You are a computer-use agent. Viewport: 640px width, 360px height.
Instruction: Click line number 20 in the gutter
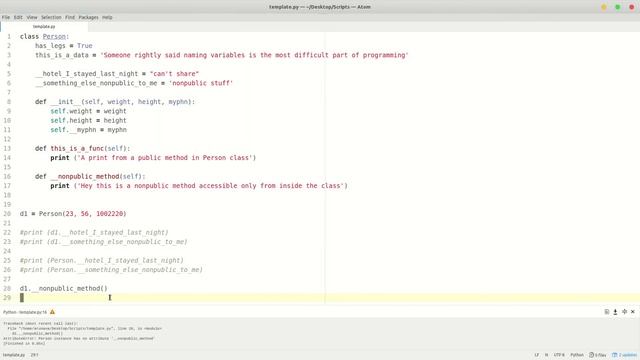point(7,213)
